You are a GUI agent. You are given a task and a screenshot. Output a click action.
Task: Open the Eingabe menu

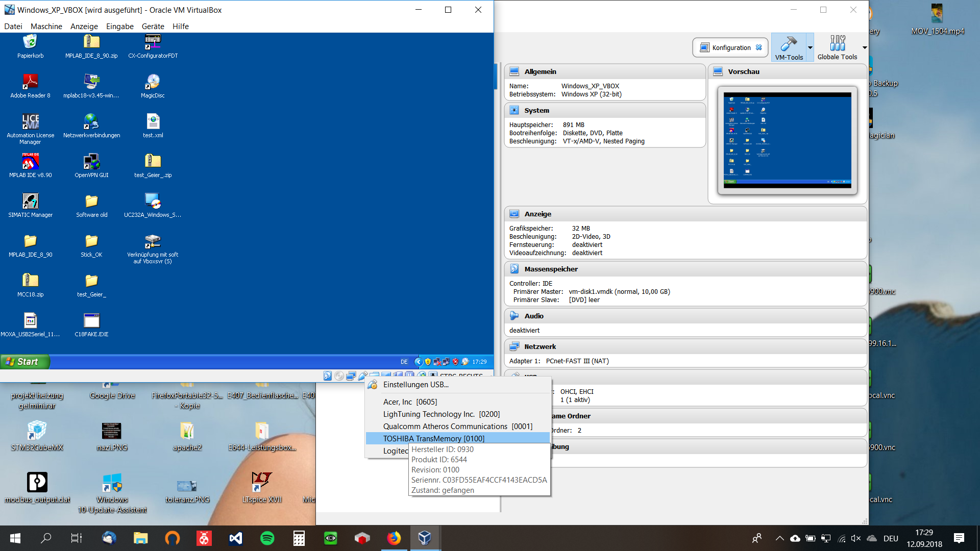pyautogui.click(x=120, y=26)
